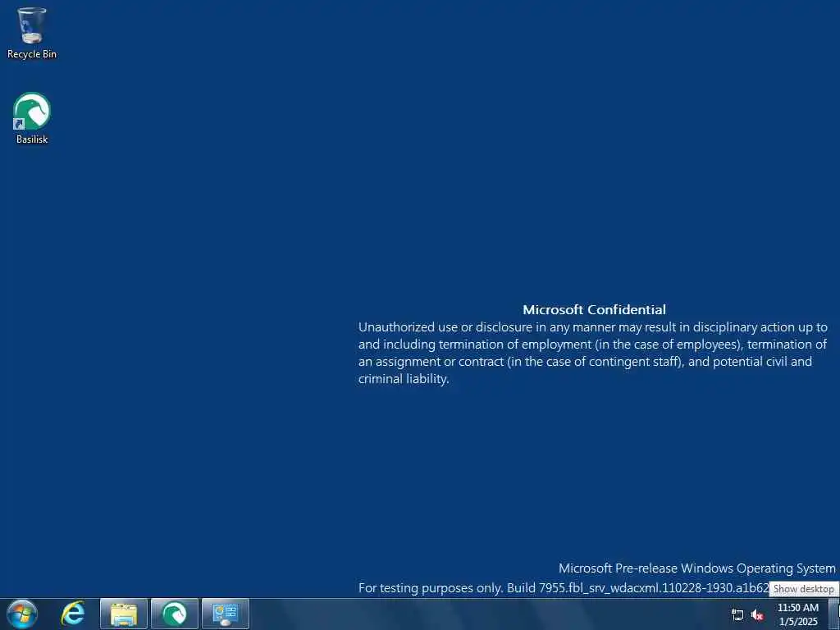
Task: Click the muted volume tray icon
Action: [757, 615]
